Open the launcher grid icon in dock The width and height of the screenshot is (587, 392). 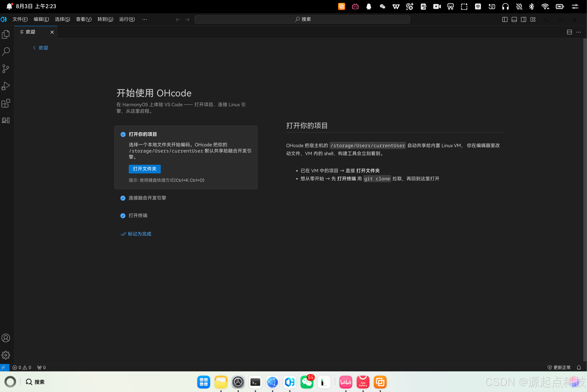[204, 382]
